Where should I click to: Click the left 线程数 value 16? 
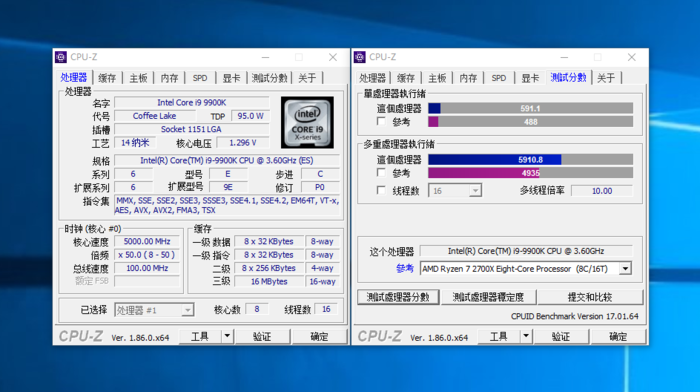[x=326, y=309]
